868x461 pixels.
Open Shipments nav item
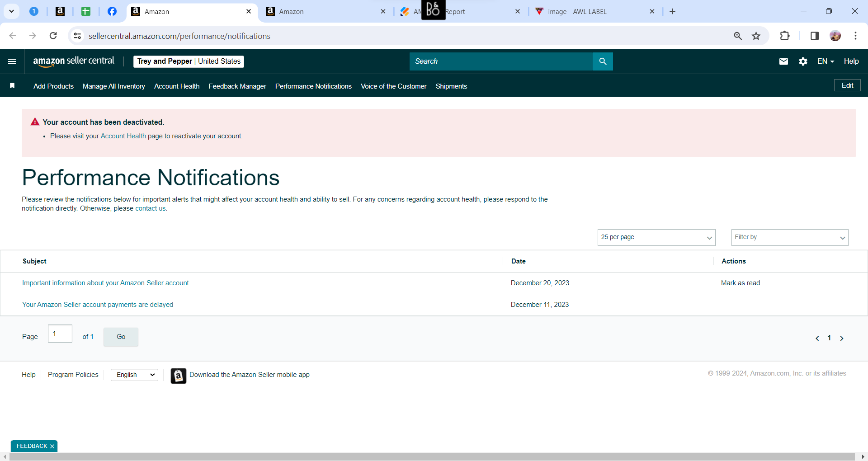click(451, 86)
